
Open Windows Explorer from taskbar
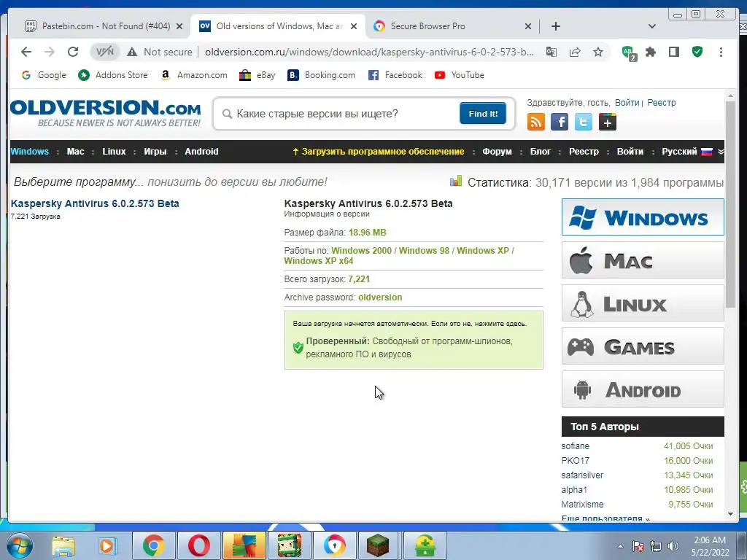click(x=63, y=545)
